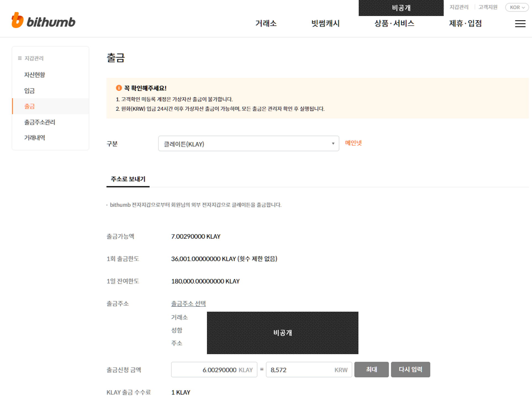Click the orange info warning icon

click(x=119, y=88)
